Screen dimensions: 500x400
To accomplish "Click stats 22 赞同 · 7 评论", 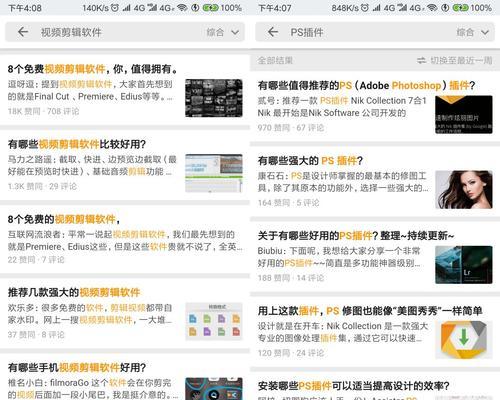I will tap(36, 259).
